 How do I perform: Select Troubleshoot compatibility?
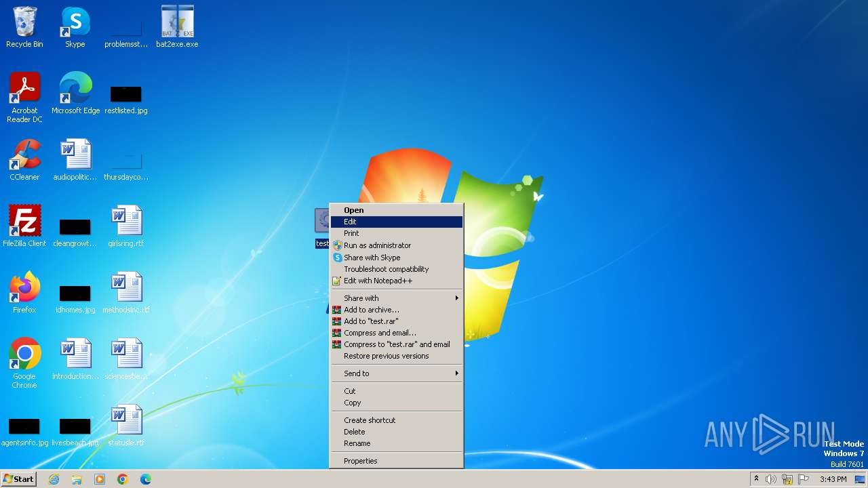(397, 269)
